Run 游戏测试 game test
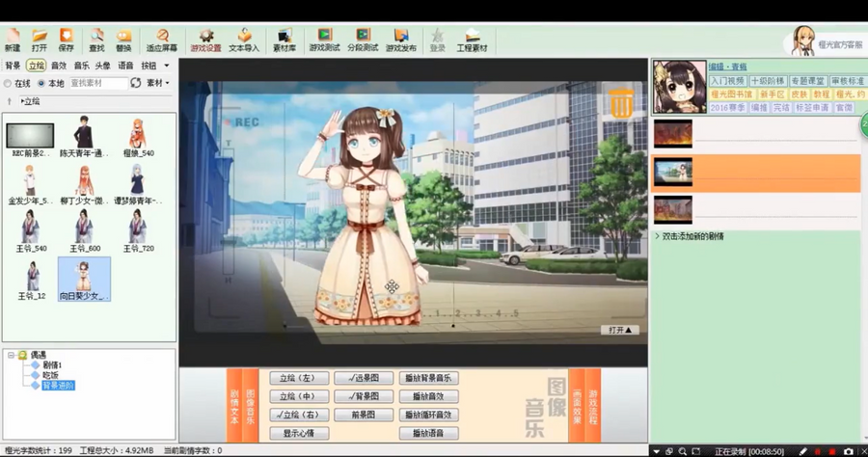The image size is (868, 457). click(324, 40)
